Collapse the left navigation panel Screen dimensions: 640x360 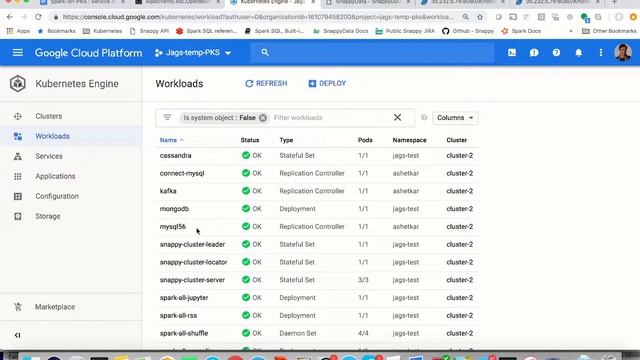pos(17,335)
